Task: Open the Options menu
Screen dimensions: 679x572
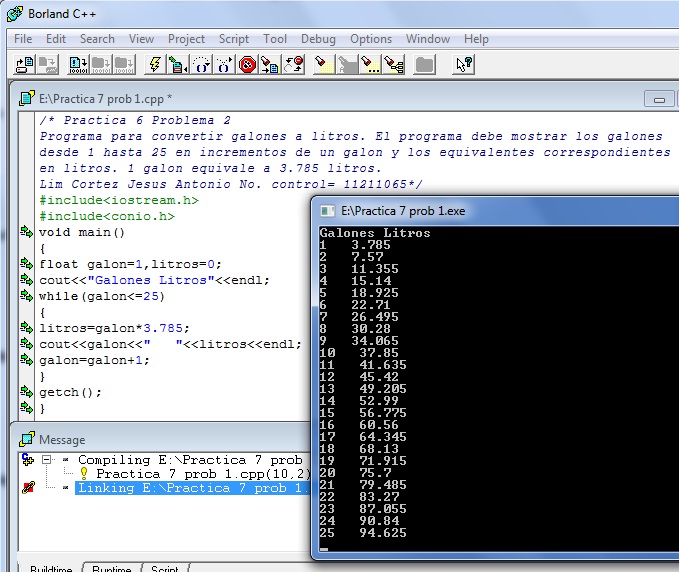Action: 371,39
